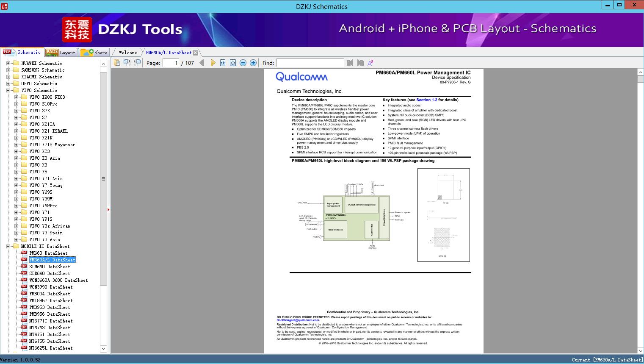Expand the VIVO Y91S node

pyautogui.click(x=16, y=219)
